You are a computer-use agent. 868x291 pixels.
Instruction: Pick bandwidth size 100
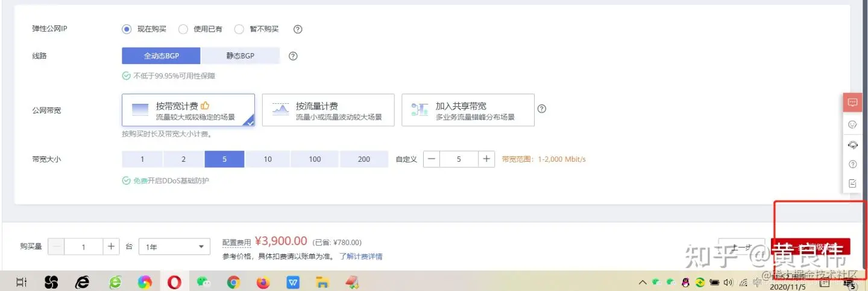pyautogui.click(x=315, y=159)
